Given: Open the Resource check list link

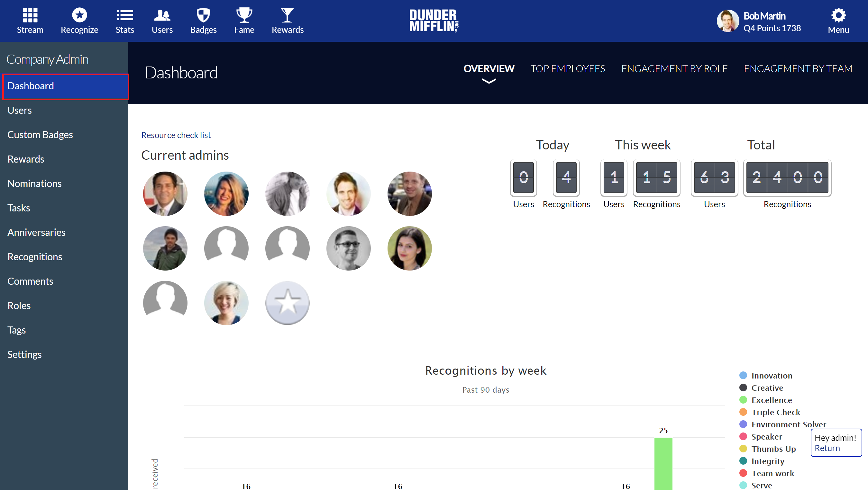Looking at the screenshot, I should 176,135.
